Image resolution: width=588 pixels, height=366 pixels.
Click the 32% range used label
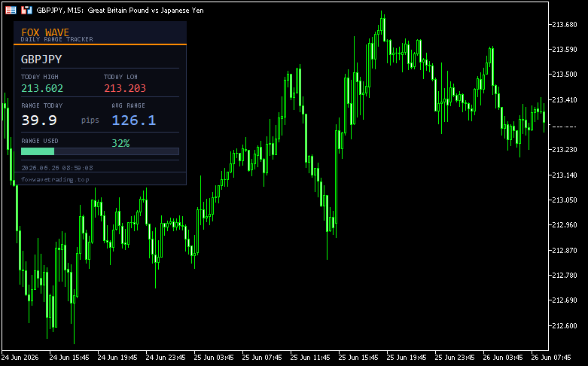point(120,143)
